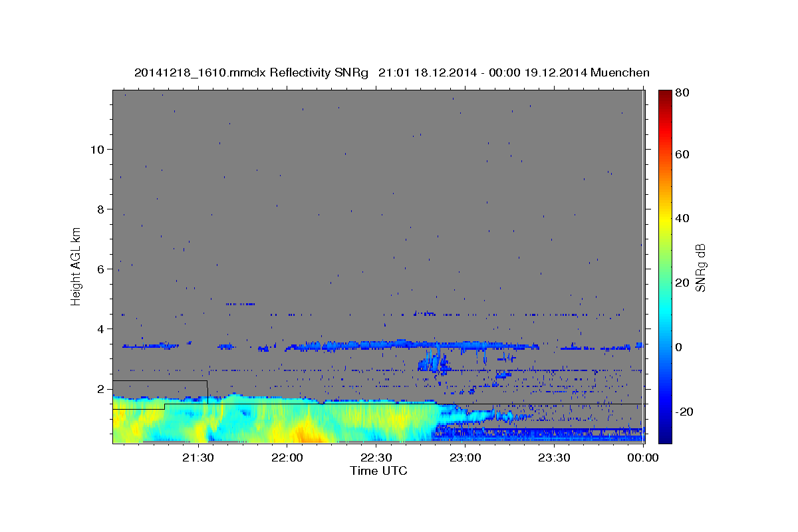Click the colorbar value 80

(682, 93)
